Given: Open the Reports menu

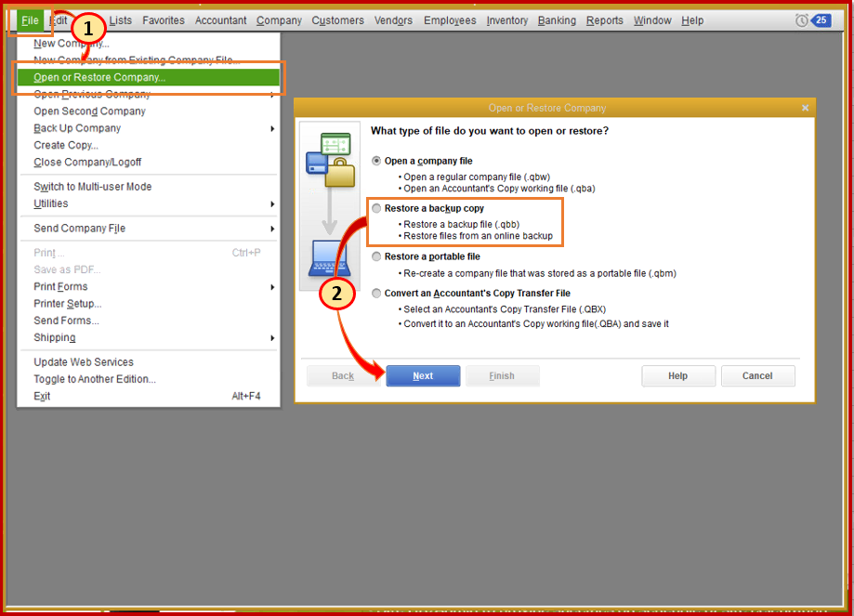Looking at the screenshot, I should (605, 20).
